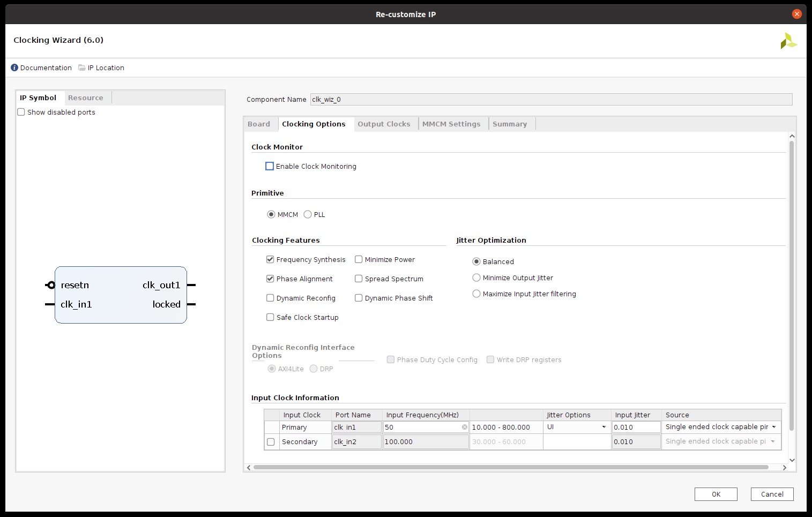Click the 10.000 - 800.000 frequency range cell
Viewport: 812px width, 517px height.
click(x=506, y=427)
